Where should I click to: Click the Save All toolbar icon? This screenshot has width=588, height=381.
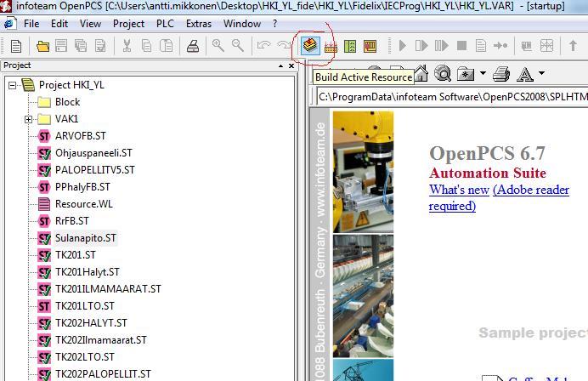tap(81, 46)
